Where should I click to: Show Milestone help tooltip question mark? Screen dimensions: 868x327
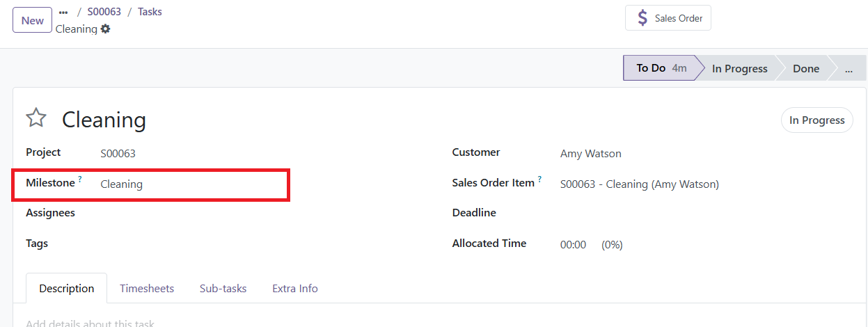pyautogui.click(x=80, y=180)
